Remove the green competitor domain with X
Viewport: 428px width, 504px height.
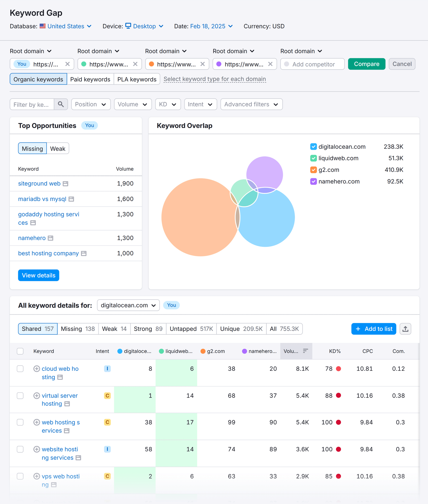(135, 64)
